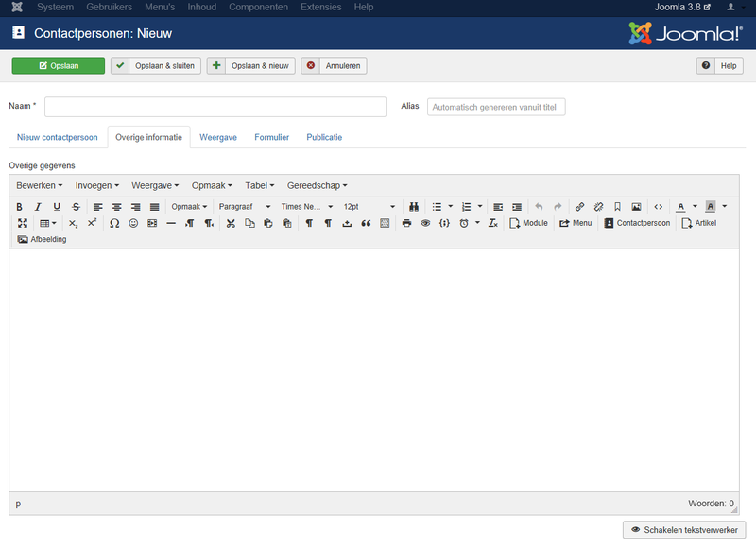Open Invoegen editor menu
Viewport: 756px width, 548px height.
(x=97, y=185)
